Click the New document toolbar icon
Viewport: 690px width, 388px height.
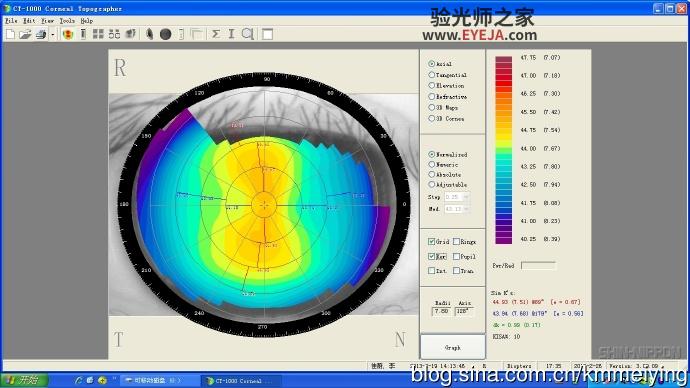click(10, 34)
